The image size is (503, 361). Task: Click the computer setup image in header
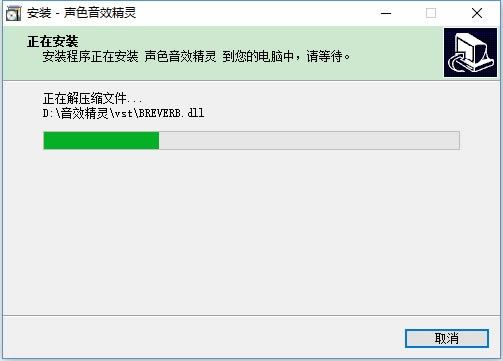(x=470, y=53)
